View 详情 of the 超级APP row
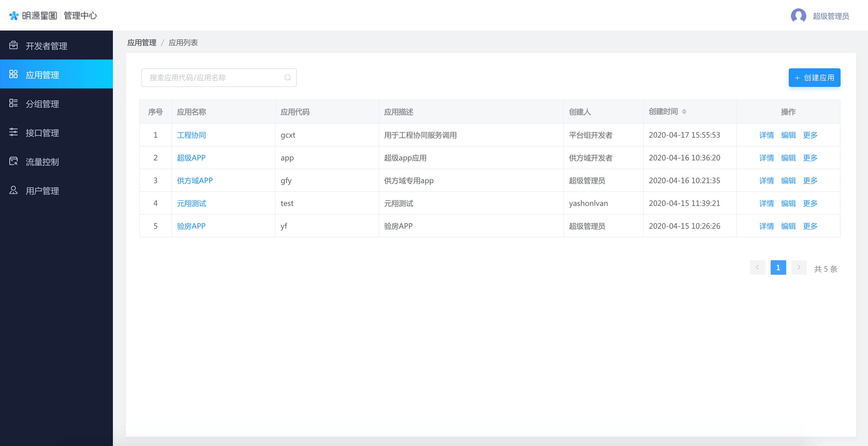This screenshot has width=868, height=446. [766, 158]
